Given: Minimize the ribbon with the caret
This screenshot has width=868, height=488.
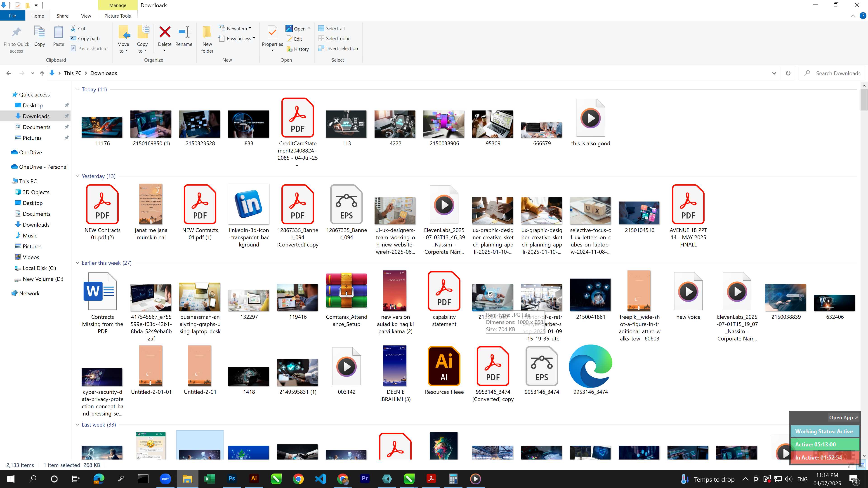Looking at the screenshot, I should (853, 16).
